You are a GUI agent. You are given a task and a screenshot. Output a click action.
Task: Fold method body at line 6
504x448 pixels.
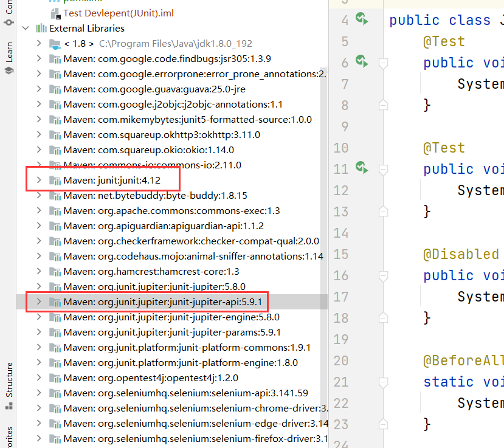point(383,63)
